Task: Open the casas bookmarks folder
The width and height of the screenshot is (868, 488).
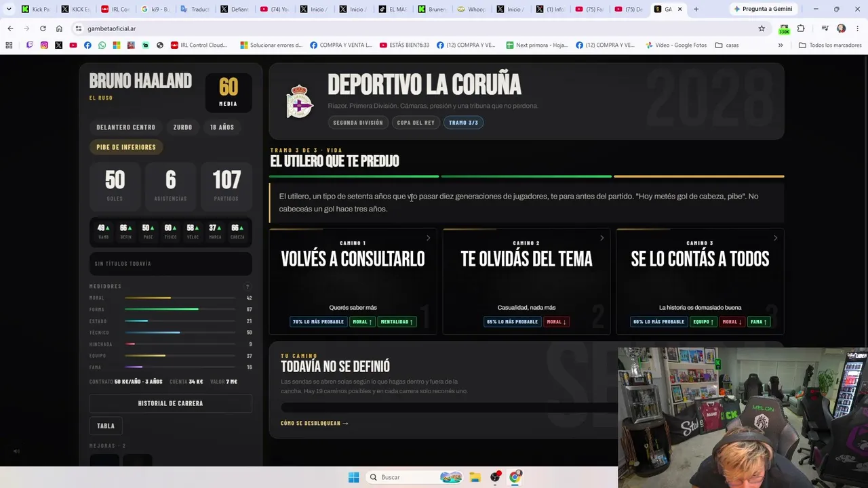Action: click(x=727, y=45)
